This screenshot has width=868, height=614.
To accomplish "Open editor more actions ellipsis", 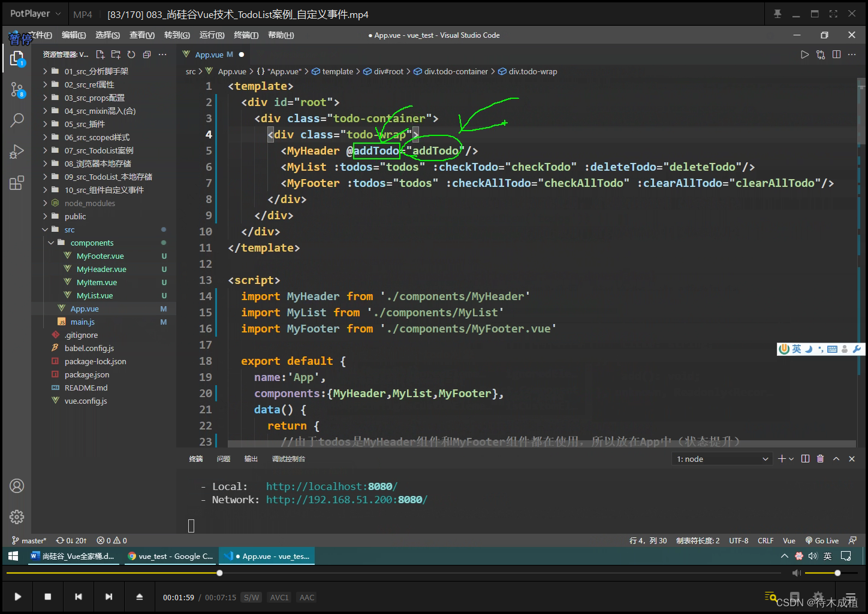I will [x=852, y=55].
